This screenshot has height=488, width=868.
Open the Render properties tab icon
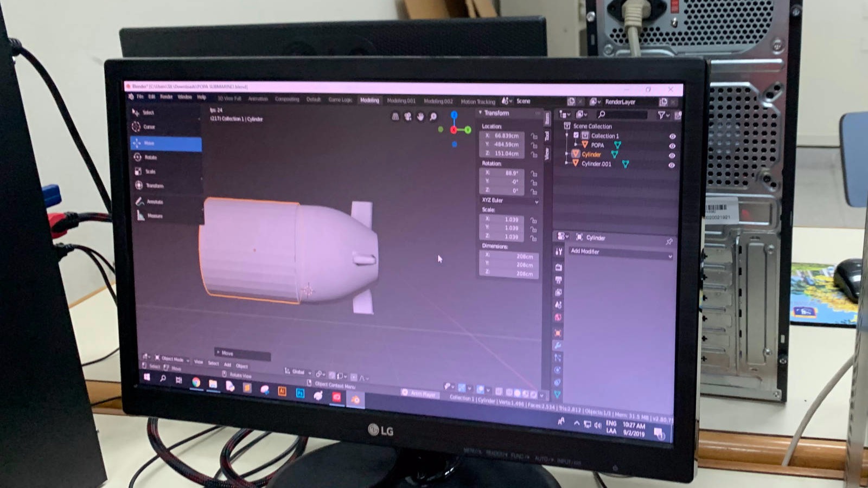click(x=558, y=267)
